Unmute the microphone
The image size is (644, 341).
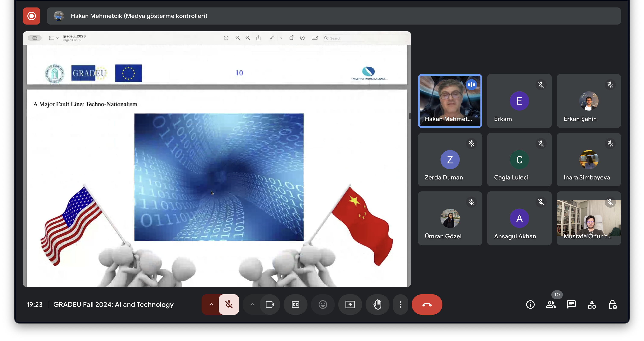(229, 304)
